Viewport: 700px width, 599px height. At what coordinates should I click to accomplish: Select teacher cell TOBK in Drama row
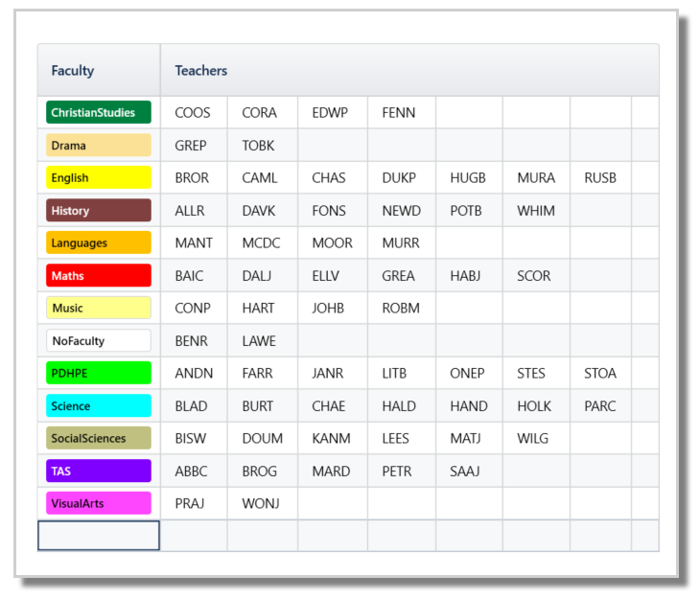[262, 145]
